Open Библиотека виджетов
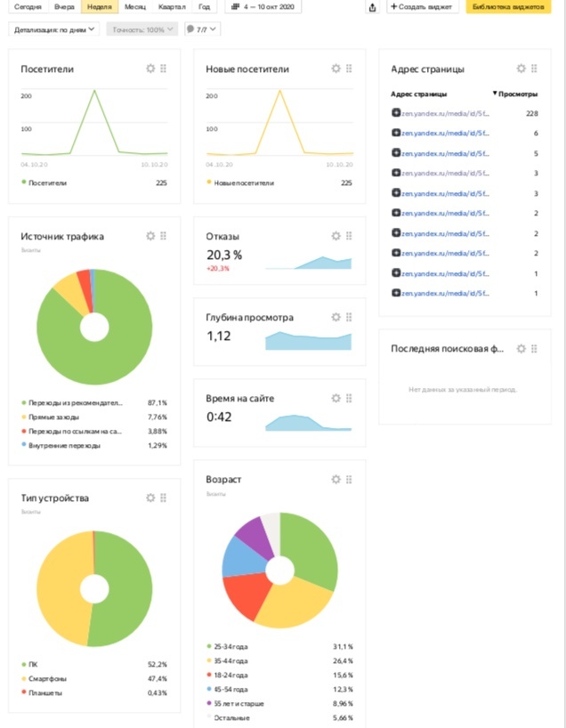The height and width of the screenshot is (728, 566). coord(508,7)
